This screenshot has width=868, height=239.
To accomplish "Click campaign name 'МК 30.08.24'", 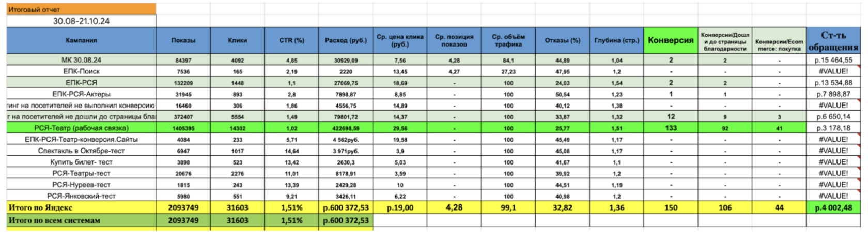I will [x=81, y=60].
